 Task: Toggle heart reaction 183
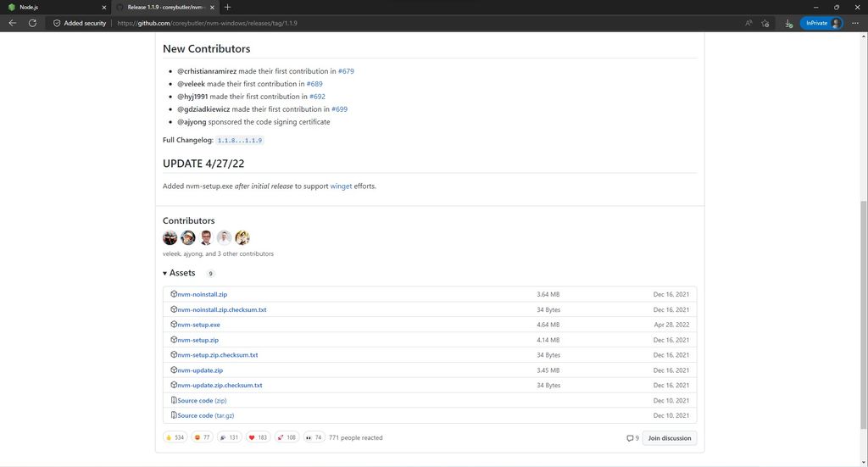258,437
